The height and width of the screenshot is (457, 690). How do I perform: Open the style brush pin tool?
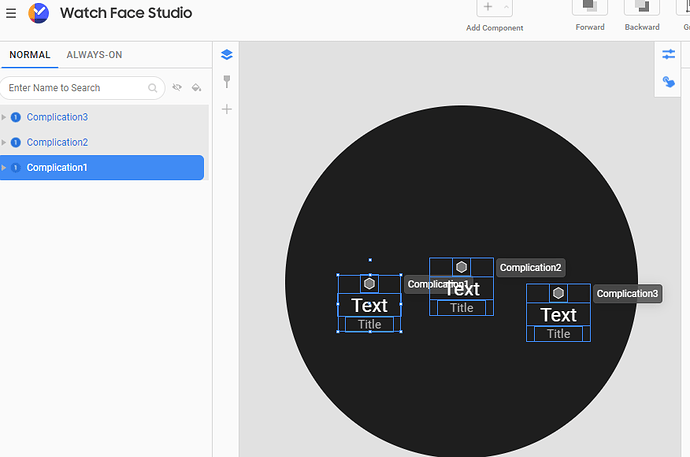(227, 81)
